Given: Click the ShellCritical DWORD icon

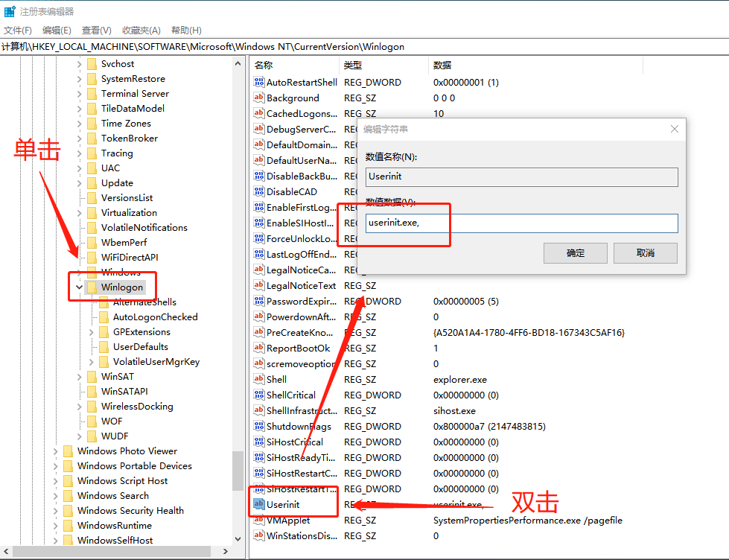Looking at the screenshot, I should pyautogui.click(x=259, y=395).
